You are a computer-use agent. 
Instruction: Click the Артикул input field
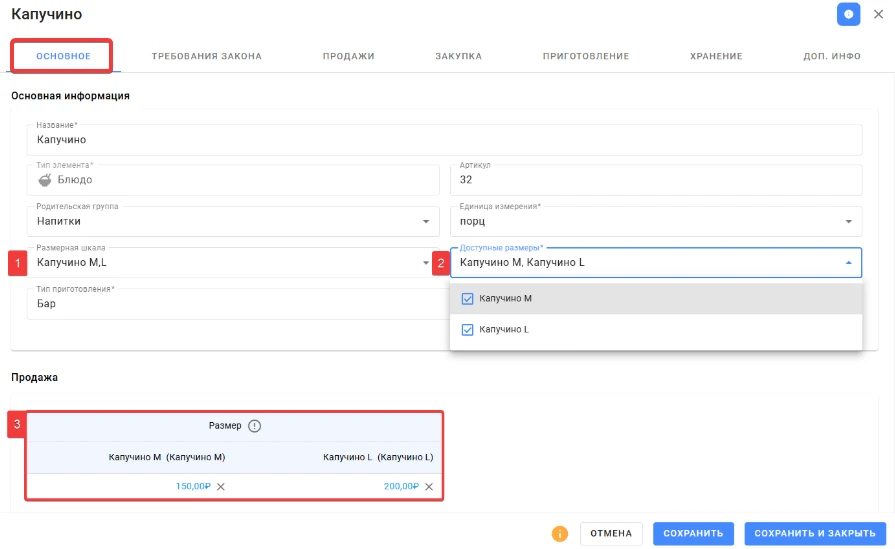(x=656, y=180)
